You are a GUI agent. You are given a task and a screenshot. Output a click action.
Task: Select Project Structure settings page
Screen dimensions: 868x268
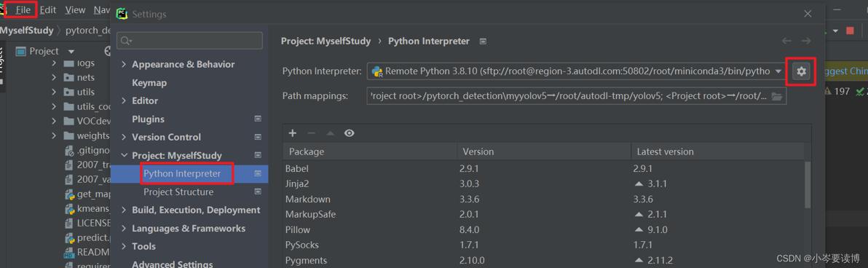(x=178, y=192)
